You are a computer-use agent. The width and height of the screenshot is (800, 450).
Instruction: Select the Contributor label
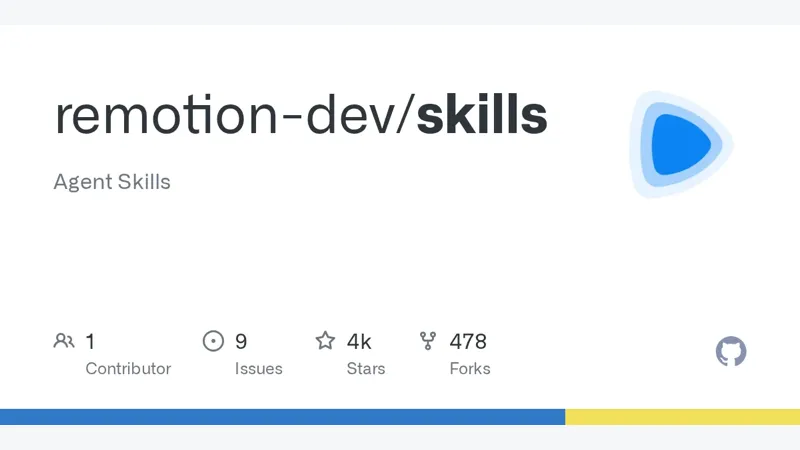(x=128, y=368)
